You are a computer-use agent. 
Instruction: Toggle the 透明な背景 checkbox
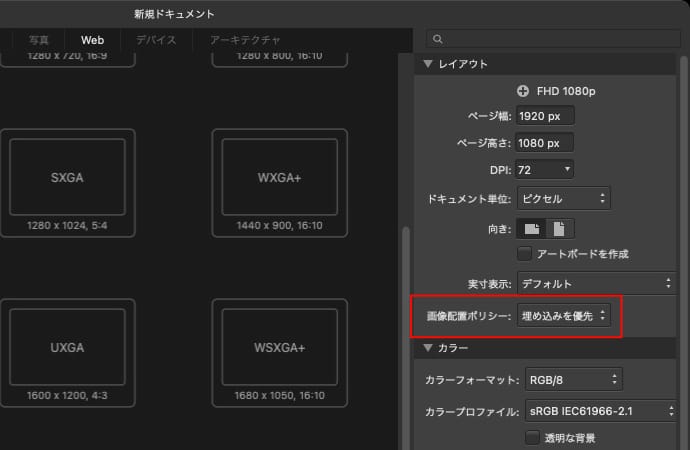(x=532, y=437)
